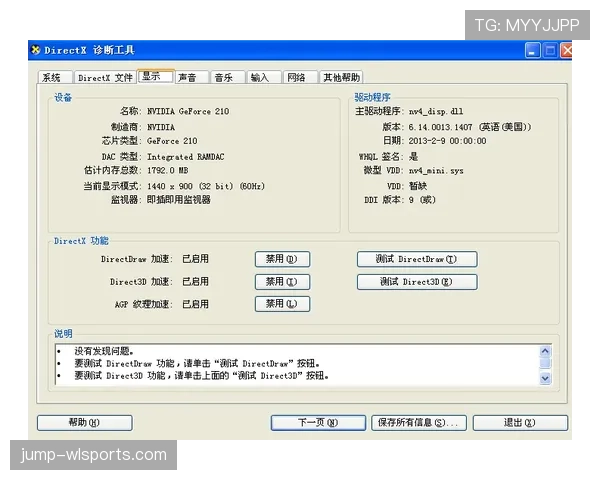Click the manufacturer value NVIDIA

(x=161, y=127)
